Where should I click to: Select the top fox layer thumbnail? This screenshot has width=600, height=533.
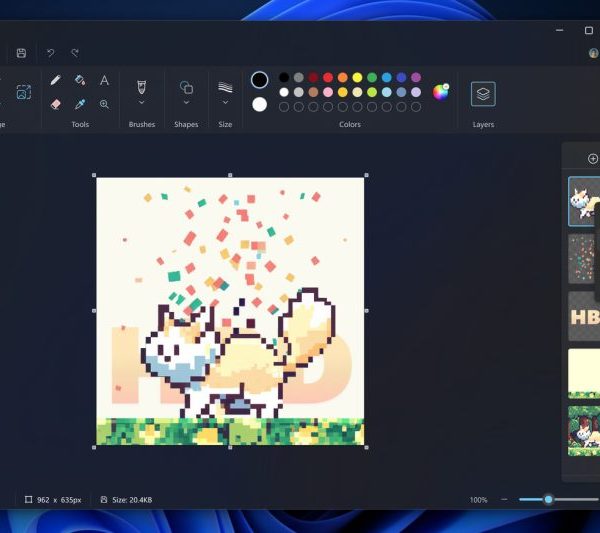(x=584, y=201)
